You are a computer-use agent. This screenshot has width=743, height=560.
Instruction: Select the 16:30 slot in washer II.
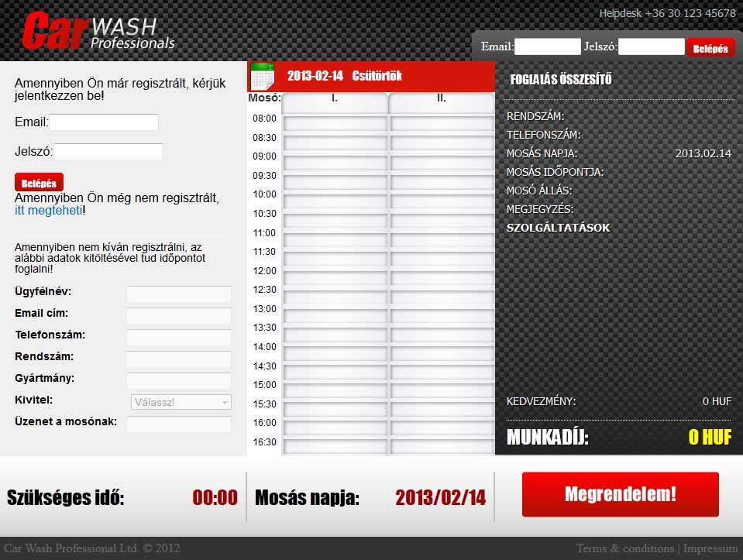pyautogui.click(x=442, y=447)
